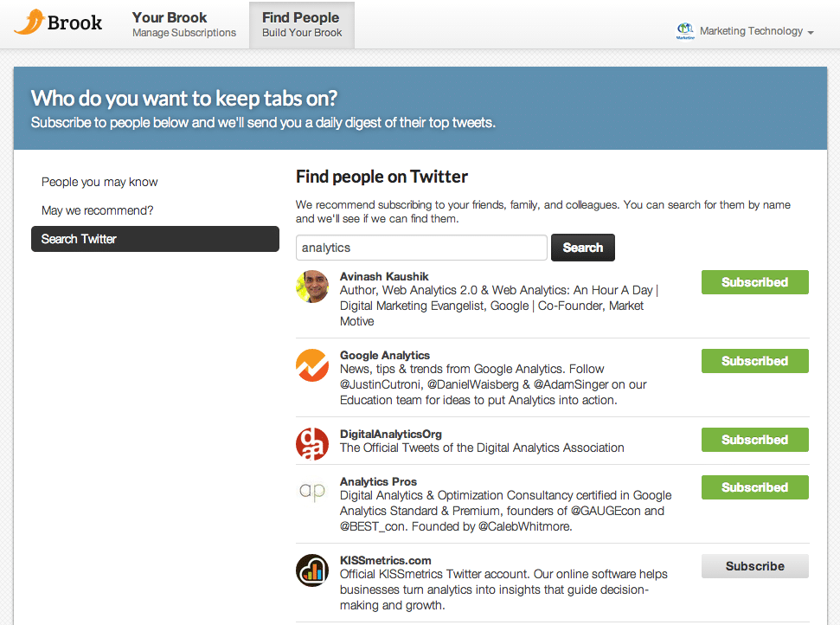Select 'Search Twitter' sidebar item
This screenshot has width=840, height=625.
[x=155, y=239]
